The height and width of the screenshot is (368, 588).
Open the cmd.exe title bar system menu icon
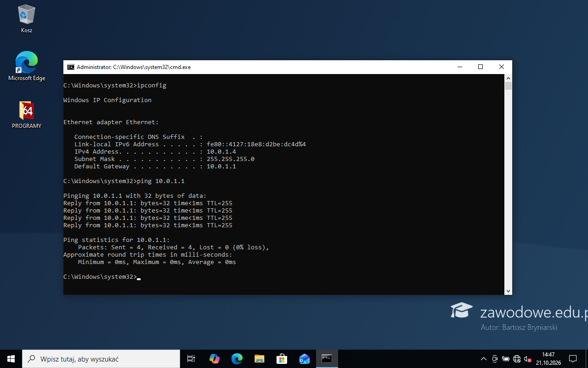click(71, 67)
